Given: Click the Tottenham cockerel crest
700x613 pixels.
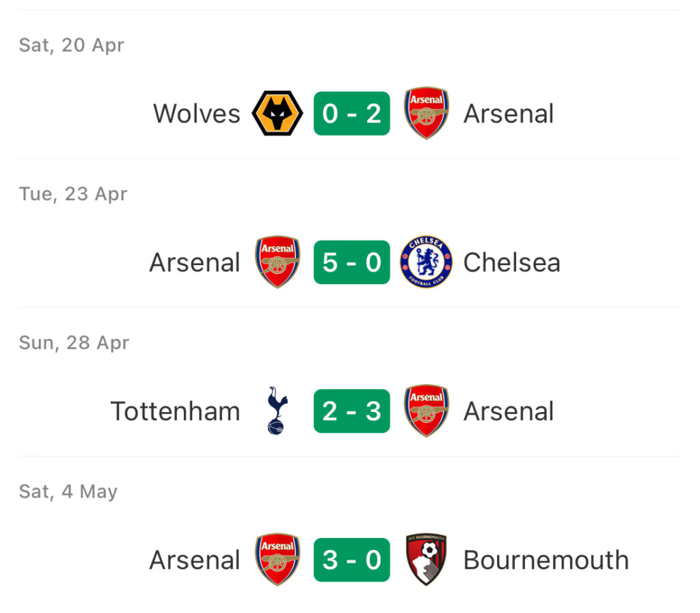Looking at the screenshot, I should (278, 411).
